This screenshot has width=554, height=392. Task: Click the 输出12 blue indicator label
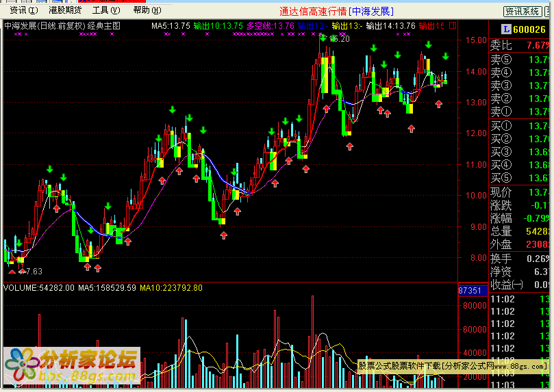(x=313, y=26)
